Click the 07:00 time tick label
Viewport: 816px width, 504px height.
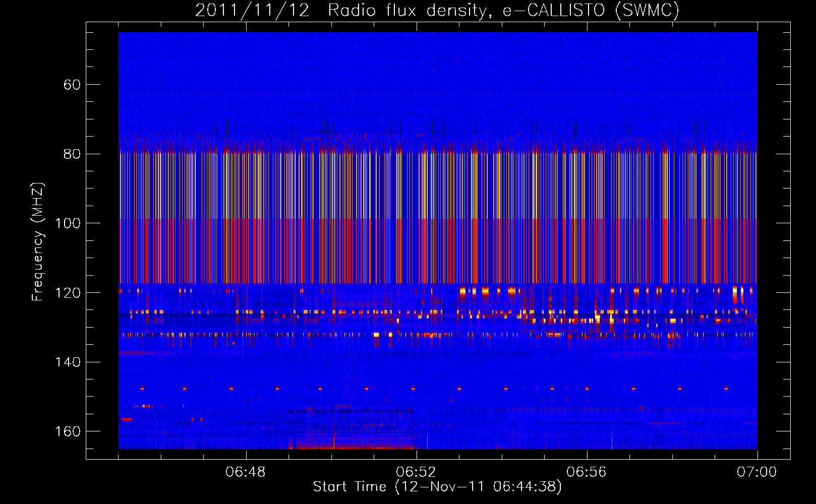click(757, 472)
